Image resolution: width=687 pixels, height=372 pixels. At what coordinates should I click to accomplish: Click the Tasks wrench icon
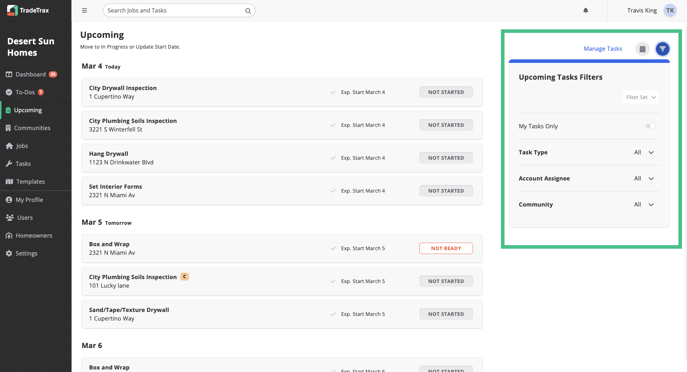[9, 164]
